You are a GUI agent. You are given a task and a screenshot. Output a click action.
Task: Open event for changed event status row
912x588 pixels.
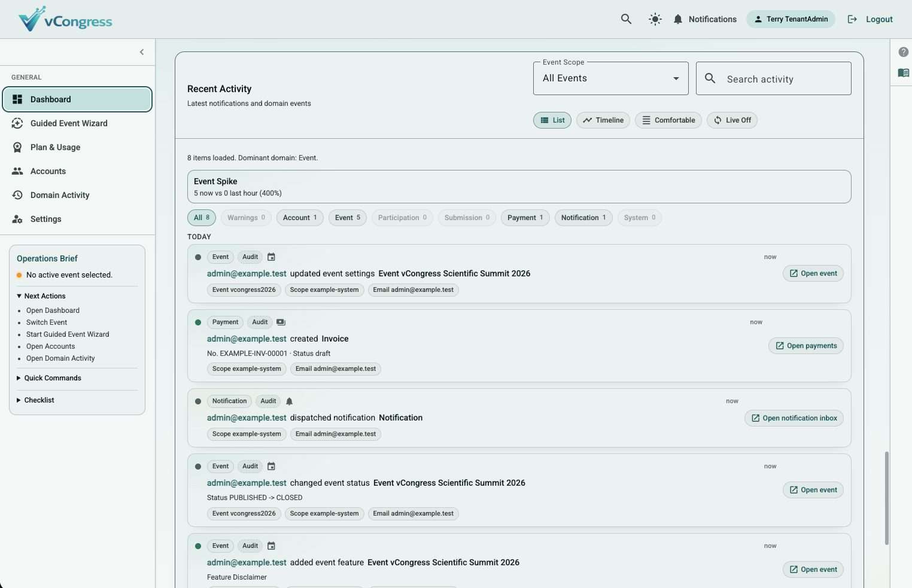[813, 490]
